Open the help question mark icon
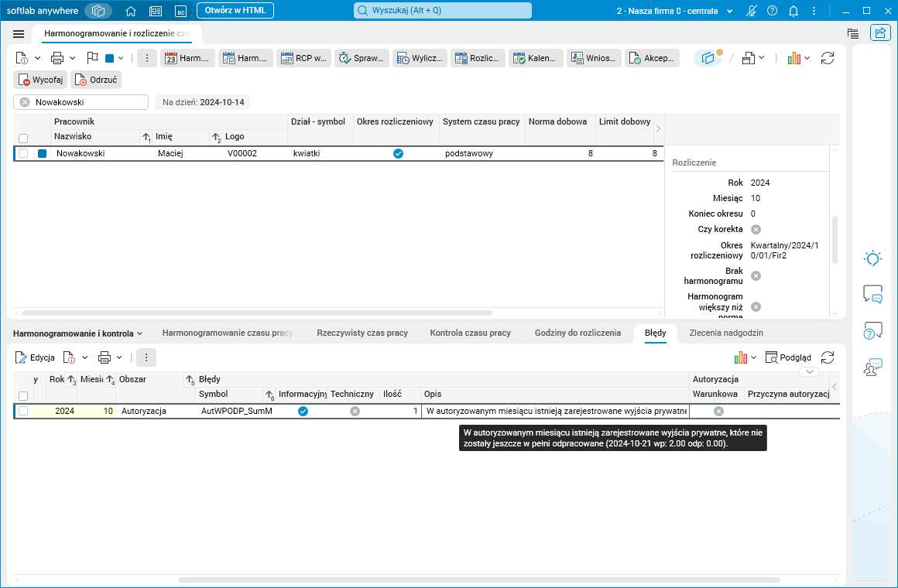The image size is (898, 588). pos(772,11)
